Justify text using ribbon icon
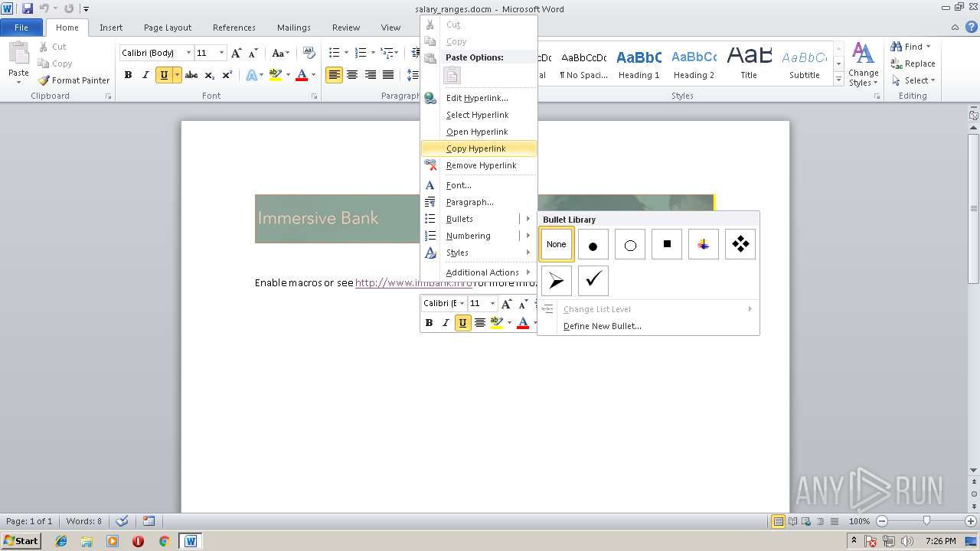980x551 pixels. tap(388, 75)
